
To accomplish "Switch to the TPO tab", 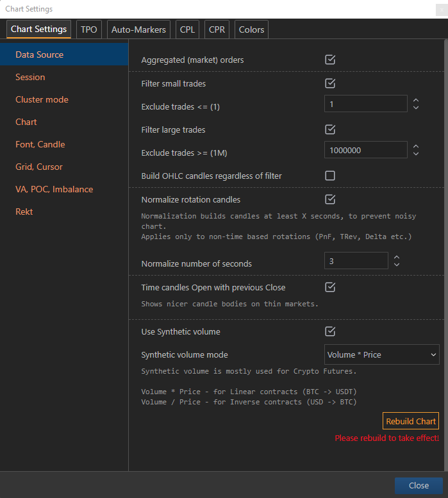I will pos(89,29).
